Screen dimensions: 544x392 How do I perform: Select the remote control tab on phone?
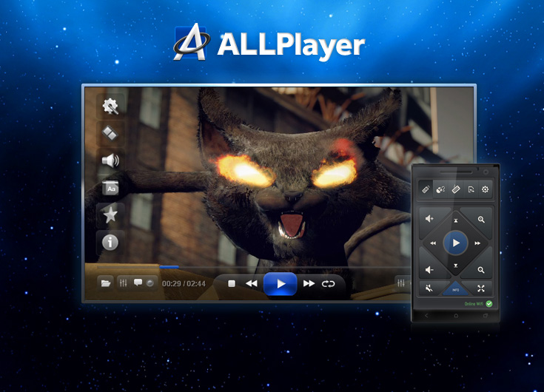tap(426, 189)
